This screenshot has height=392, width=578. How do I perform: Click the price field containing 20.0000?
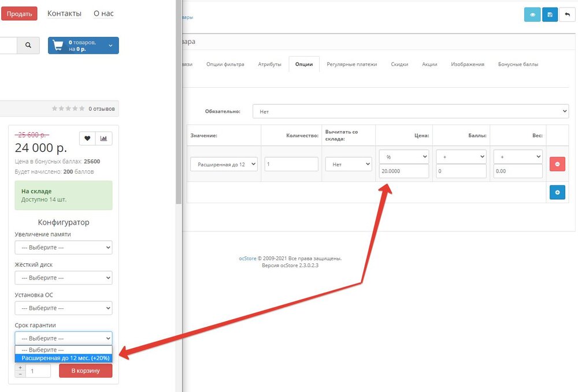[x=404, y=171]
